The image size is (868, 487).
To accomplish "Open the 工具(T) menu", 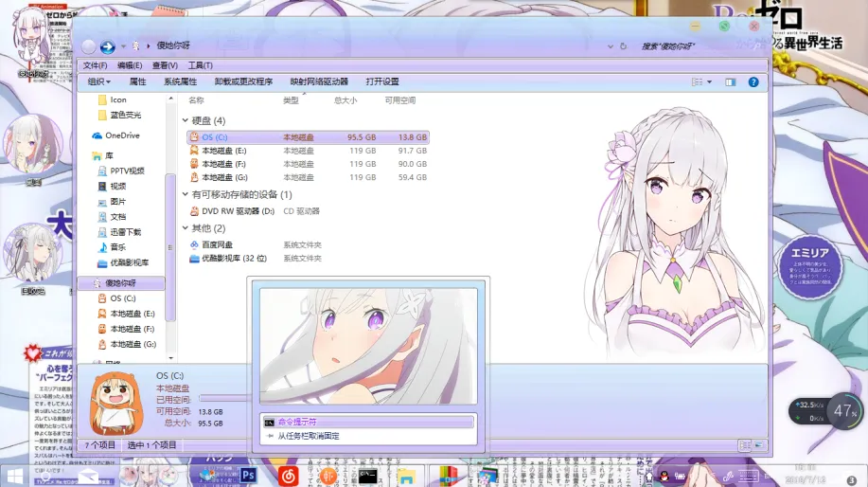I will pos(200,65).
